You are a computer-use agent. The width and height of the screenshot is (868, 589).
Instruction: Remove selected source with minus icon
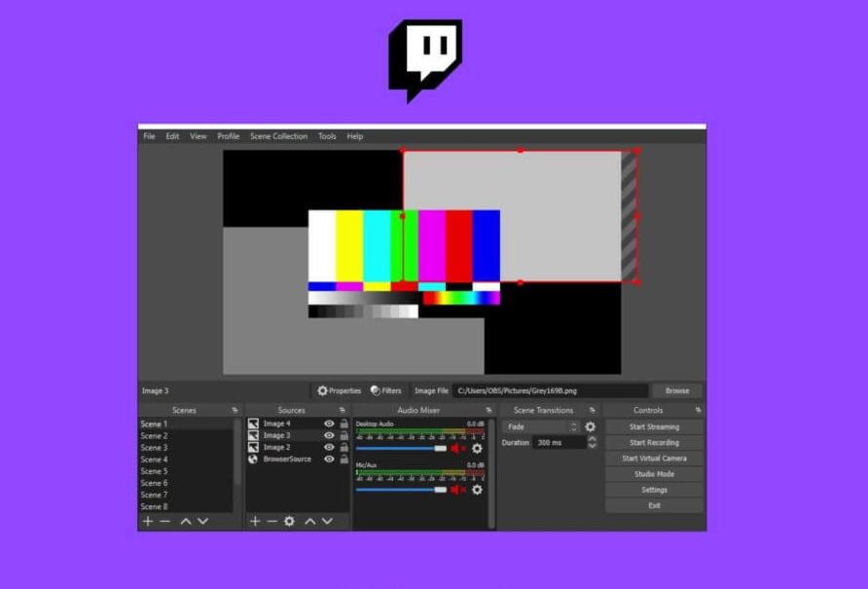(271, 522)
